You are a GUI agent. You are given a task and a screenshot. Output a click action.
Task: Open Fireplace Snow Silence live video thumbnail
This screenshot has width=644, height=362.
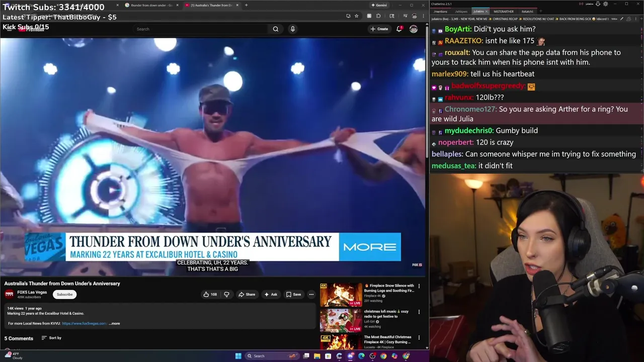point(341,295)
